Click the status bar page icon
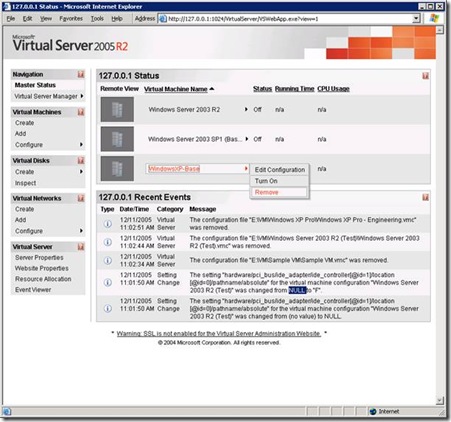Viewport: 451px width, 422px height. coord(7,412)
